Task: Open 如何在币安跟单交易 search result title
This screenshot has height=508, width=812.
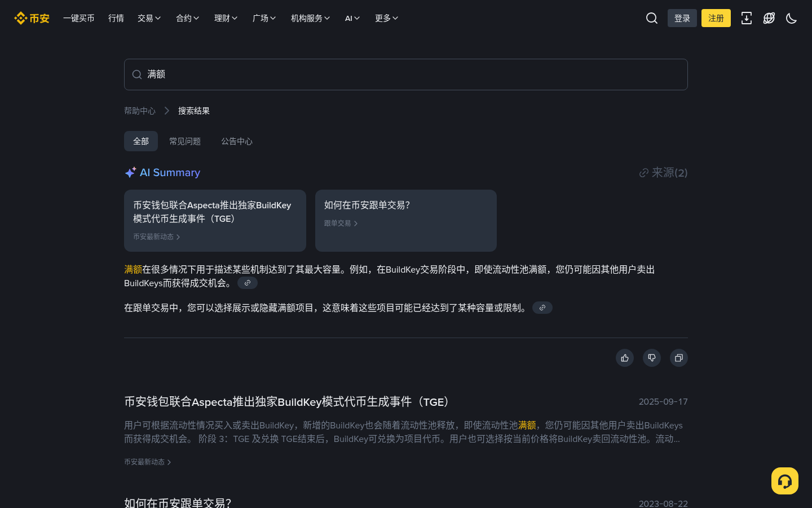Action: point(178,503)
